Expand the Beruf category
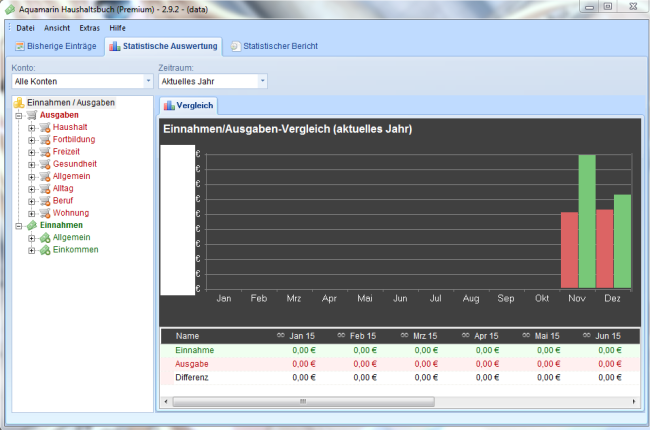650x430 pixels. tap(32, 202)
